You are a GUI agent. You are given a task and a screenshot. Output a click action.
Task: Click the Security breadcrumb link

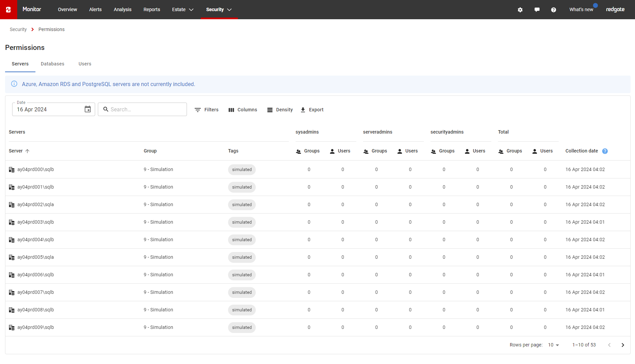coord(18,29)
